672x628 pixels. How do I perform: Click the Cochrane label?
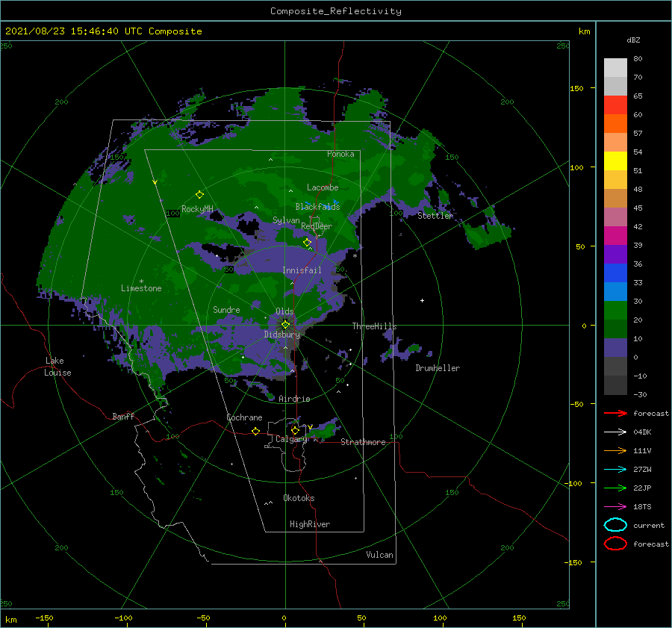coord(244,417)
